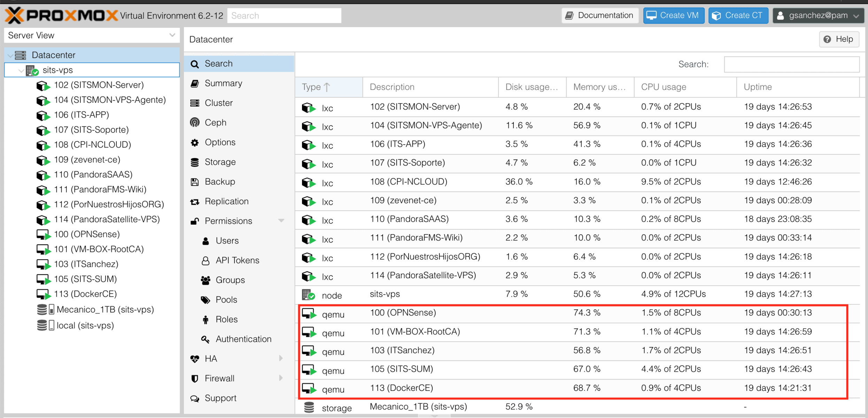868x418 pixels.
Task: Open the Backup menu item
Action: tap(239, 182)
